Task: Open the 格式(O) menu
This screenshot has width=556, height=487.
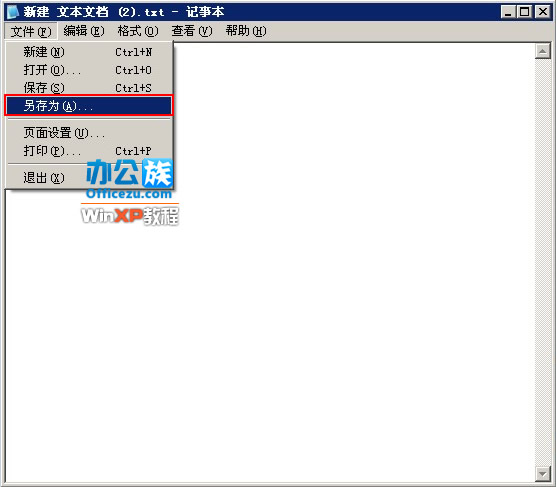Action: pos(138,31)
